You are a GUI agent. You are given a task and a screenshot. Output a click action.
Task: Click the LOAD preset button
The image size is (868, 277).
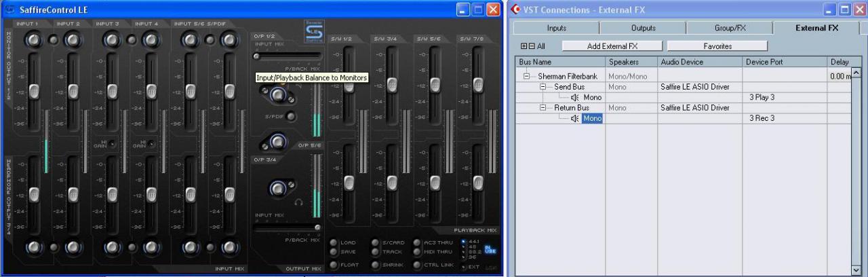click(334, 242)
